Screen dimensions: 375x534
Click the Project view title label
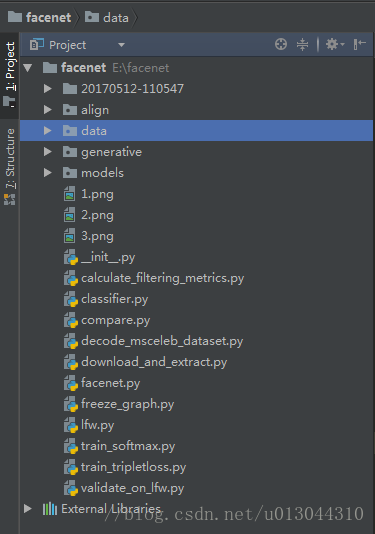pyautogui.click(x=67, y=45)
